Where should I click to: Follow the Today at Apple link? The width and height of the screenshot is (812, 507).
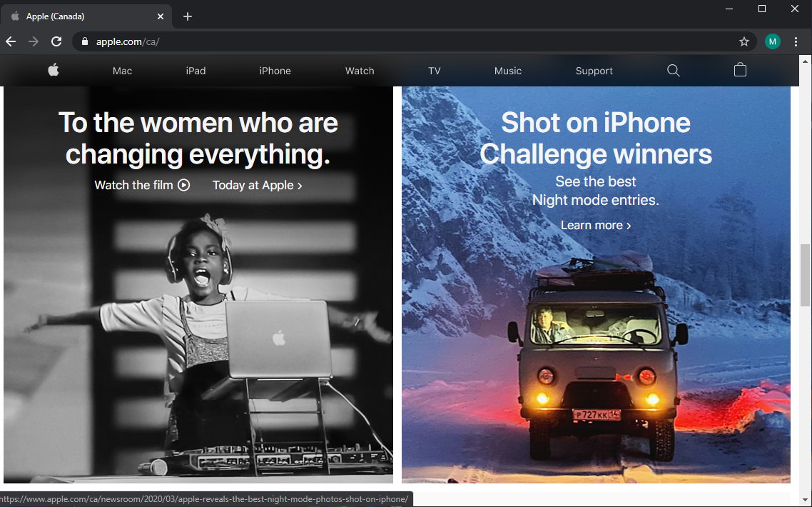coord(258,185)
